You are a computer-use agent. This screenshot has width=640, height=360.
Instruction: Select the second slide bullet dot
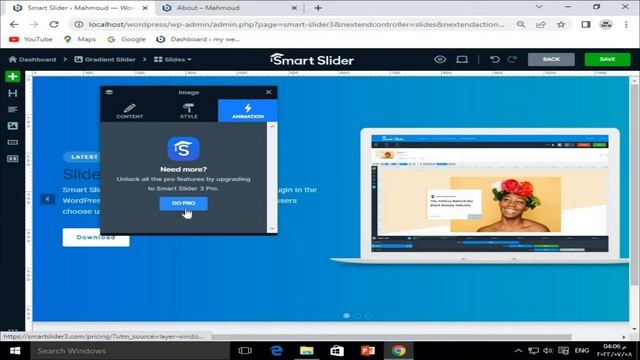[358, 316]
